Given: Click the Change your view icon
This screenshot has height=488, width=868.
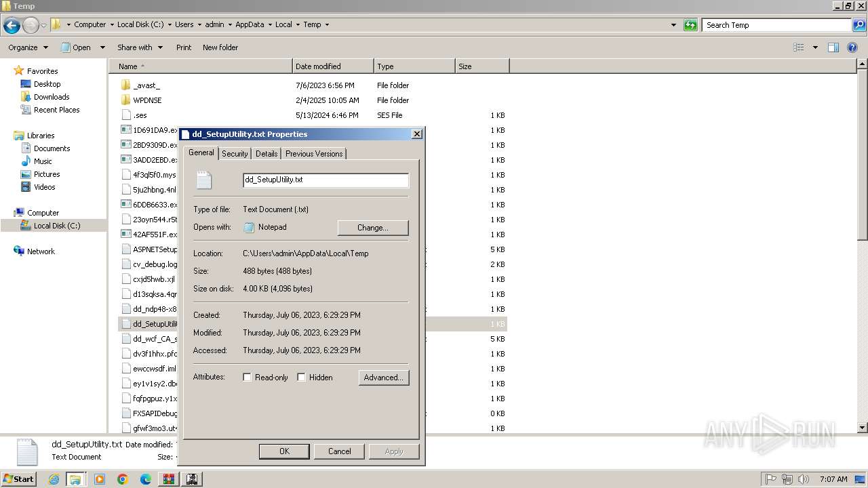Looking at the screenshot, I should pyautogui.click(x=799, y=47).
